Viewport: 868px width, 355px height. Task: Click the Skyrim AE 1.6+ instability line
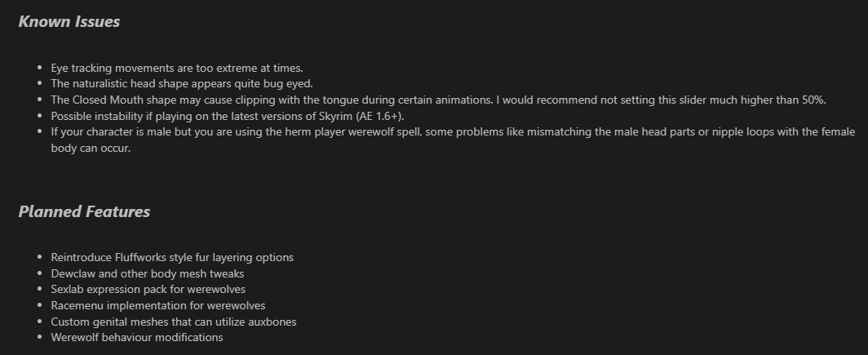click(x=228, y=117)
